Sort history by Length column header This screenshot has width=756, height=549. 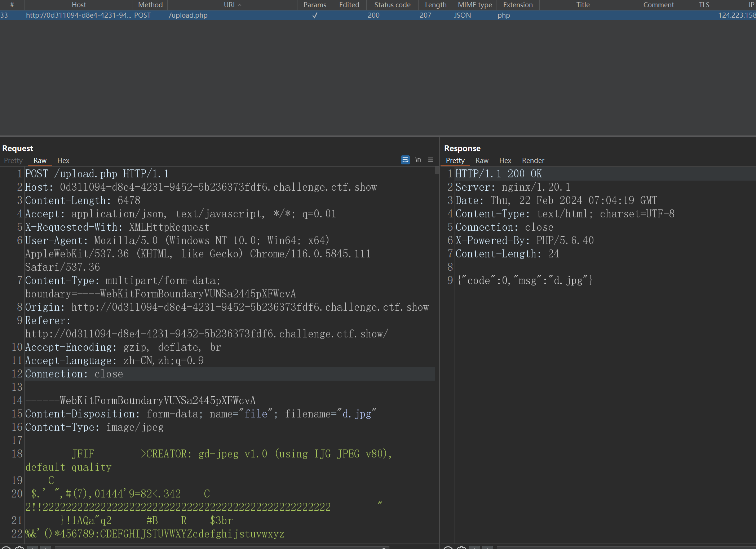tap(436, 5)
